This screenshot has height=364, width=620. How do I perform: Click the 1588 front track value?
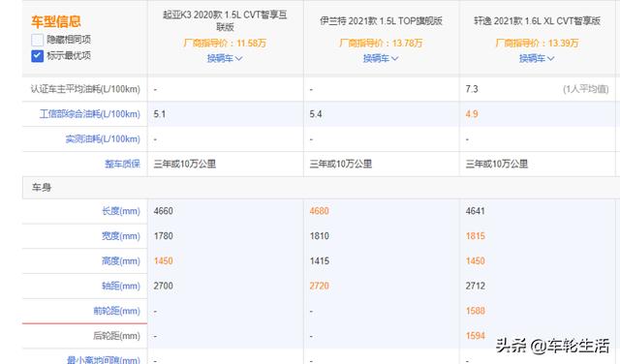click(x=476, y=311)
